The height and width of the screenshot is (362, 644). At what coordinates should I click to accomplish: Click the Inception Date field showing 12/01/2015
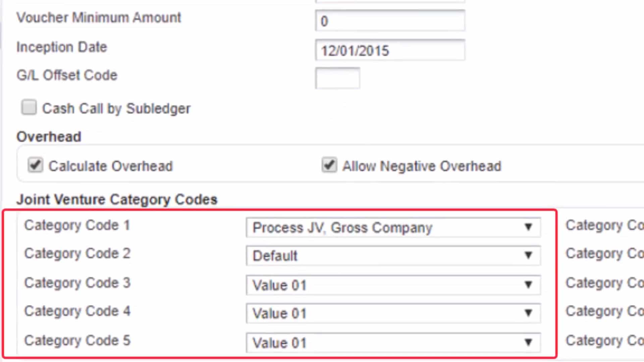(389, 50)
